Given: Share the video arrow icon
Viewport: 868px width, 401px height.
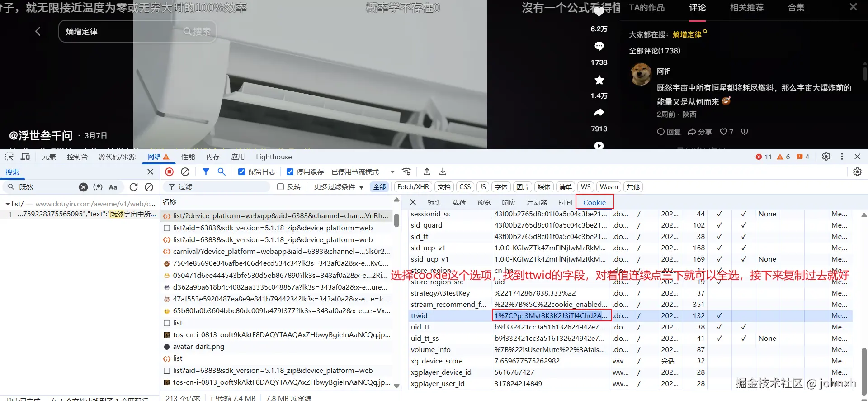Looking at the screenshot, I should [599, 112].
